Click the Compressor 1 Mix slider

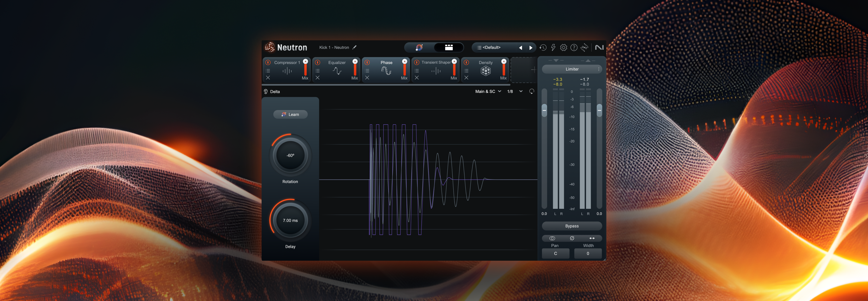(305, 67)
